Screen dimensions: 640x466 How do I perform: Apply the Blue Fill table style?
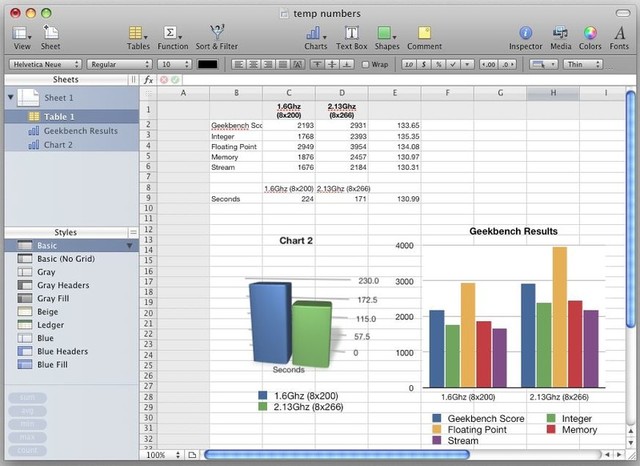point(72,364)
